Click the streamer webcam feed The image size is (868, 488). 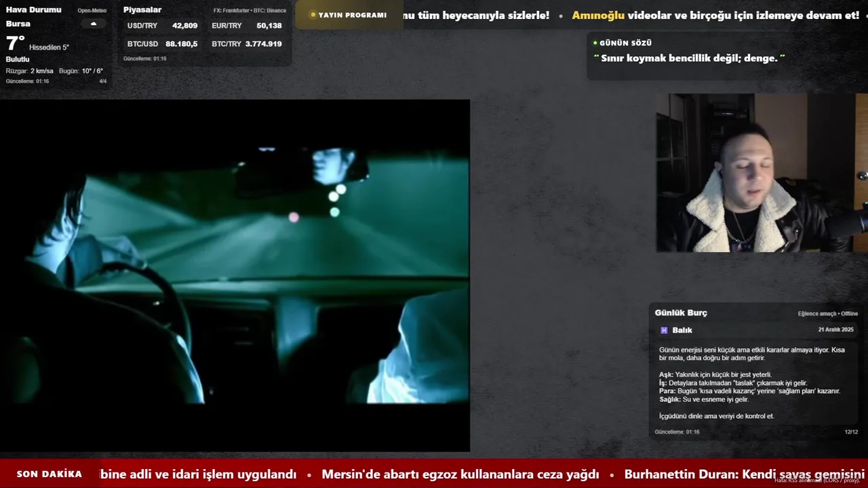(762, 173)
